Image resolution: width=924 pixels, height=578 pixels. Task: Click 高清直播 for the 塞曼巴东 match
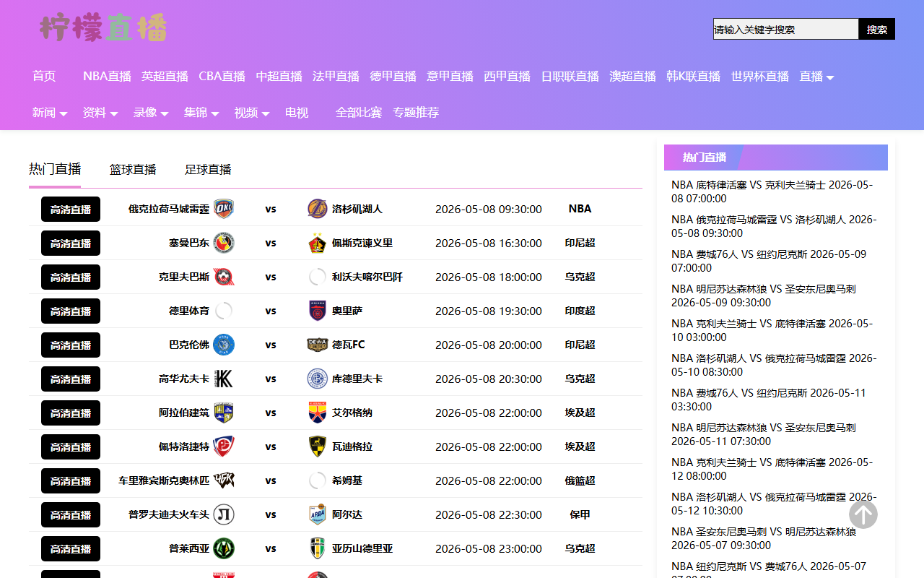71,243
